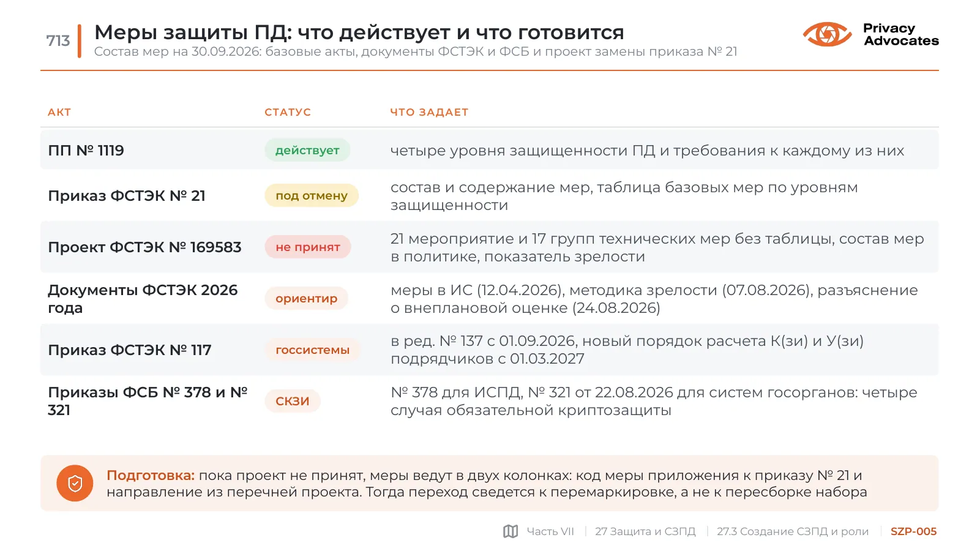980x551 pixels.
Task: Click the «Privacy Advocates» brand name text
Action: tap(900, 34)
